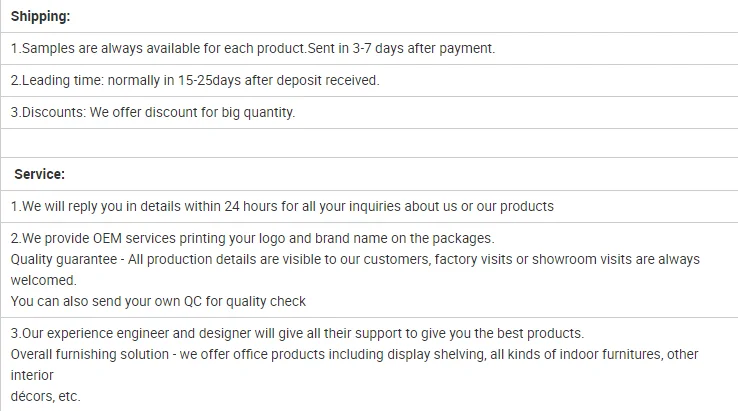Image resolution: width=738 pixels, height=411 pixels.
Task: Click the "Overall furnishing solution" line
Action: point(355,354)
